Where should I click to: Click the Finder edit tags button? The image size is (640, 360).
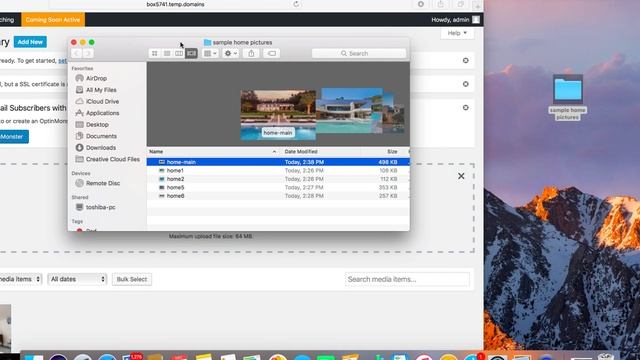click(271, 53)
